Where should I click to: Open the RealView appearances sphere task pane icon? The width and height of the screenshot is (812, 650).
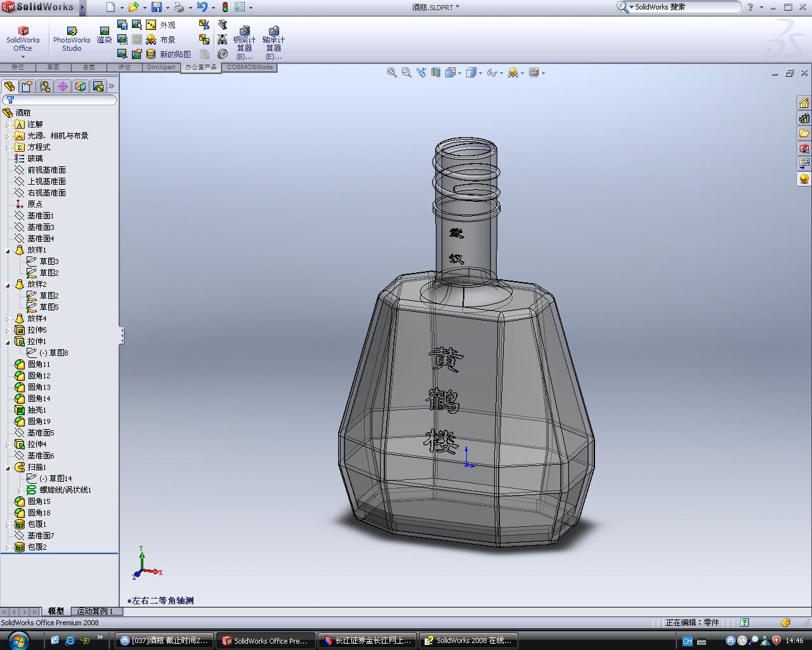tap(804, 179)
